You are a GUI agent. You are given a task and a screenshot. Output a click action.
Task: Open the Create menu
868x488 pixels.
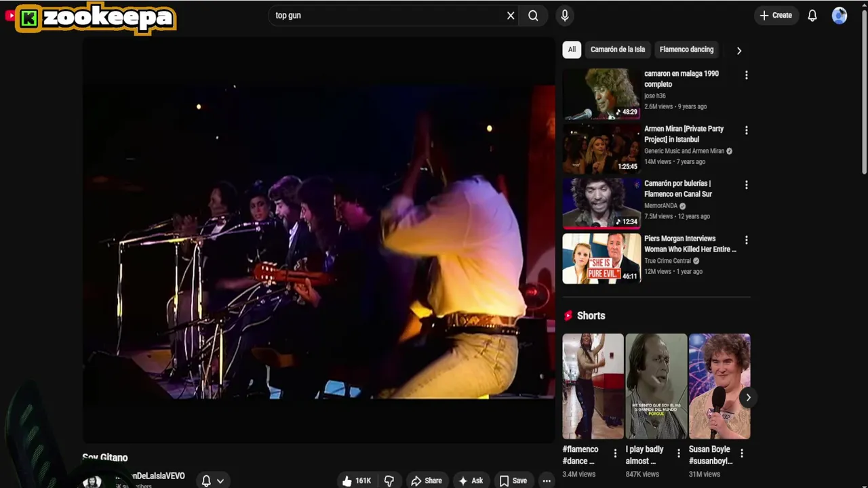pos(775,16)
